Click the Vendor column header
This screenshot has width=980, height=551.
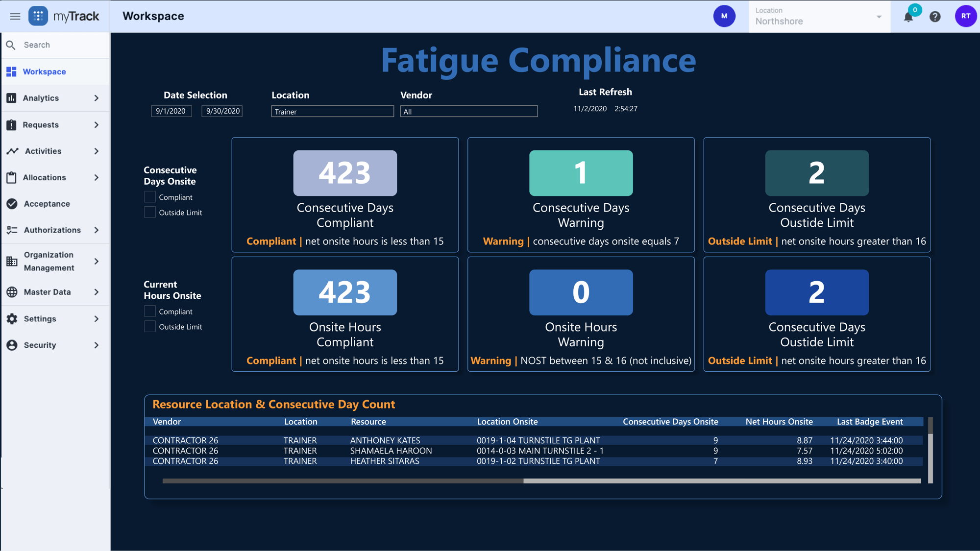pos(167,422)
